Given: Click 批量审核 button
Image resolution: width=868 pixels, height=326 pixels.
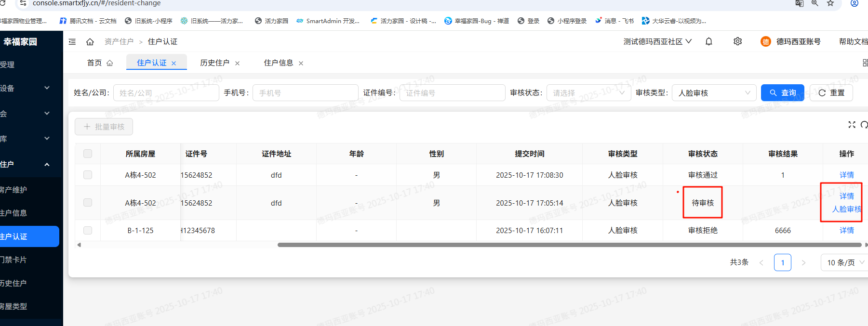Looking at the screenshot, I should (x=104, y=127).
